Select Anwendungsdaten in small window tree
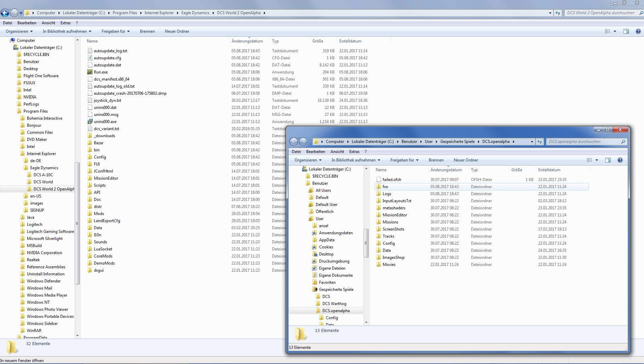Image resolution: width=644 pixels, height=364 pixels. pos(336,233)
